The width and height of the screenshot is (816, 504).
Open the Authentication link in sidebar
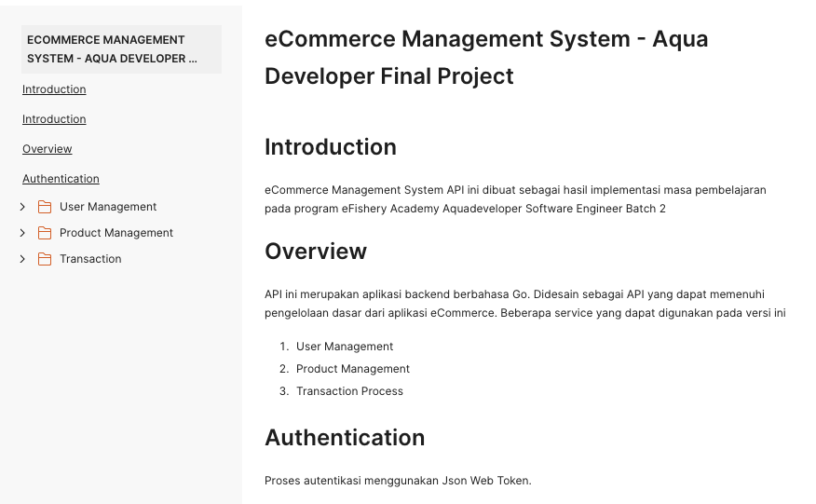tap(61, 179)
